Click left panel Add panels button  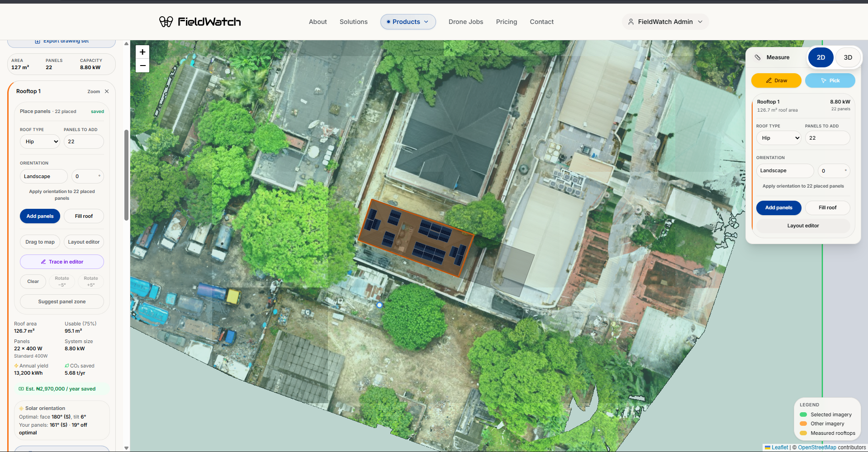tap(40, 216)
